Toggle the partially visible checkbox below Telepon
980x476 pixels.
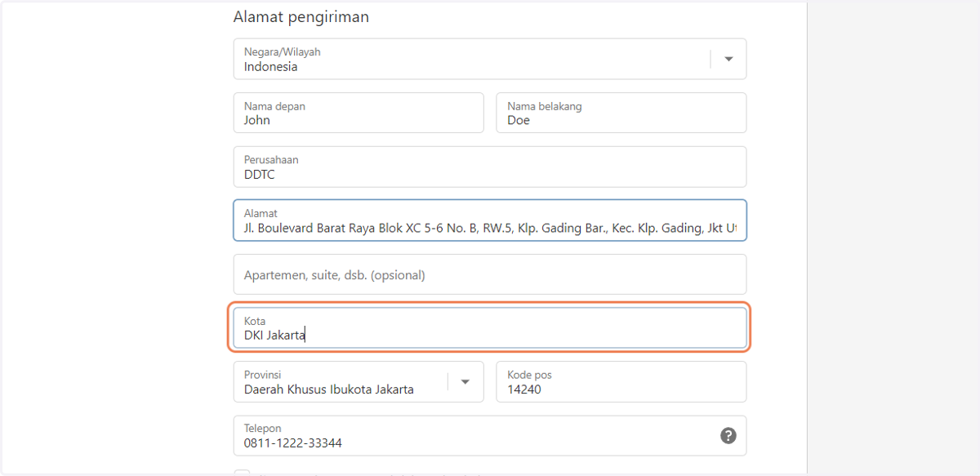click(242, 473)
